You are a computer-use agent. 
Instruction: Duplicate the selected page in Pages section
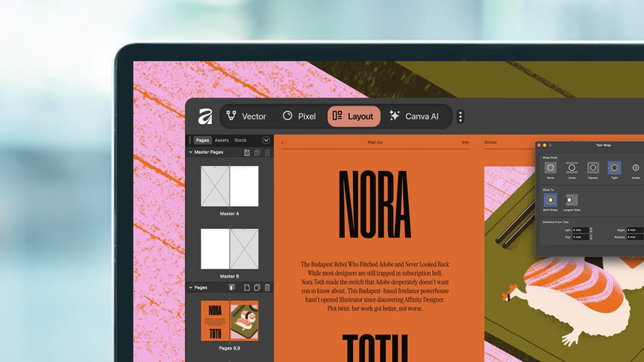[257, 287]
